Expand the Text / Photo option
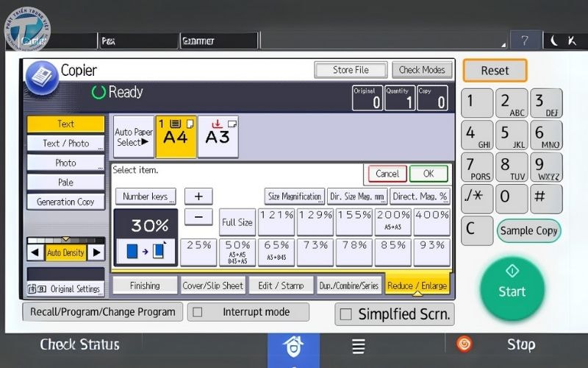 (x=65, y=144)
